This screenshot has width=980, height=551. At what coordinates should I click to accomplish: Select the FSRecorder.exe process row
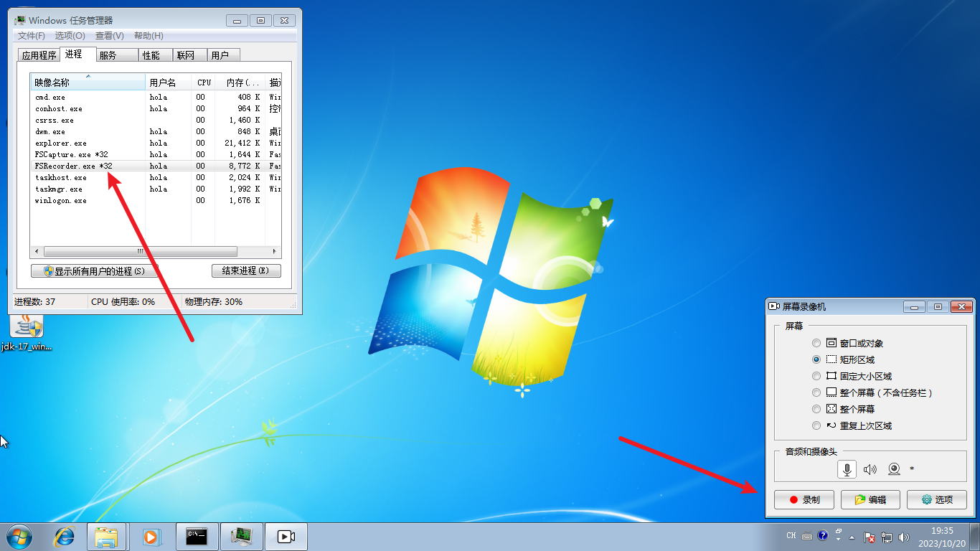(x=86, y=166)
